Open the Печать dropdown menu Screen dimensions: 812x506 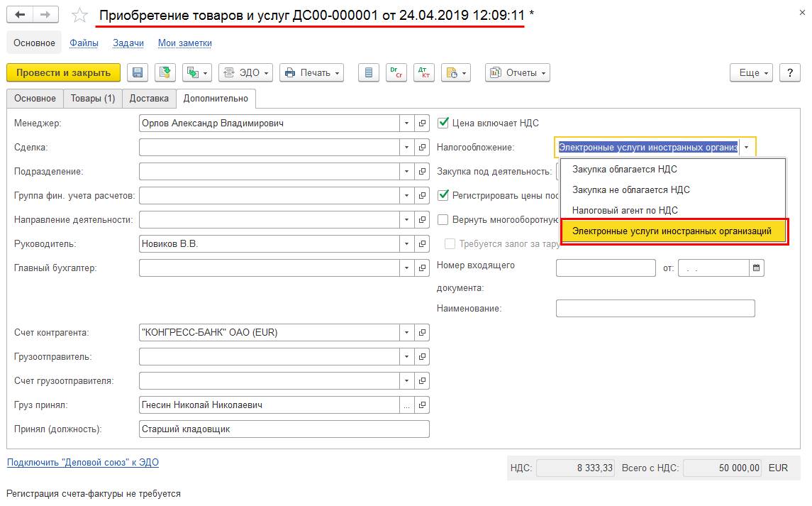click(312, 72)
